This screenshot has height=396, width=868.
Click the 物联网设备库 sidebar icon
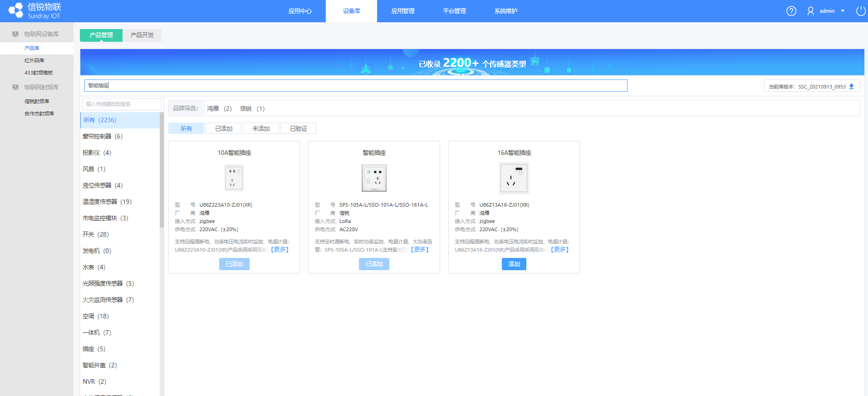tap(15, 34)
